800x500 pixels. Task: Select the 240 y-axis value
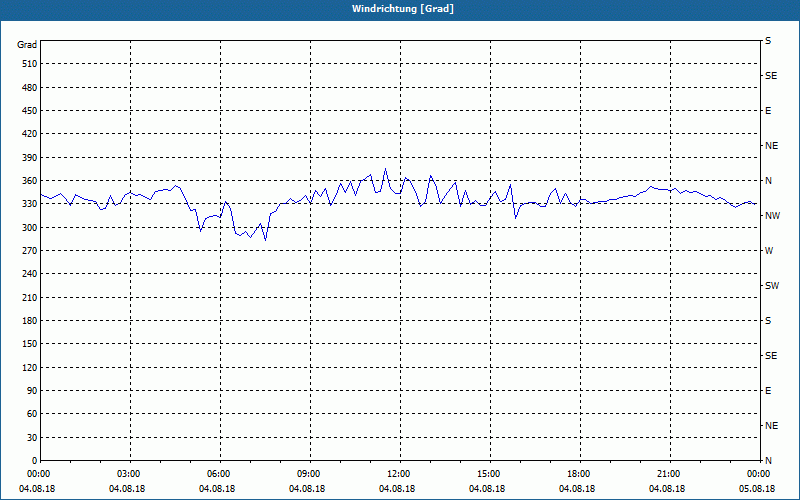[29, 274]
